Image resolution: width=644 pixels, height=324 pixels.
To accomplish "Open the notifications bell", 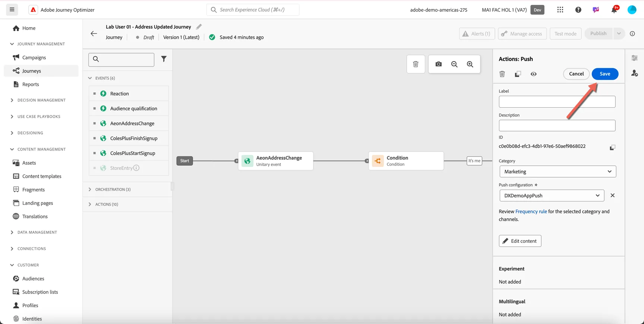I will coord(614,10).
